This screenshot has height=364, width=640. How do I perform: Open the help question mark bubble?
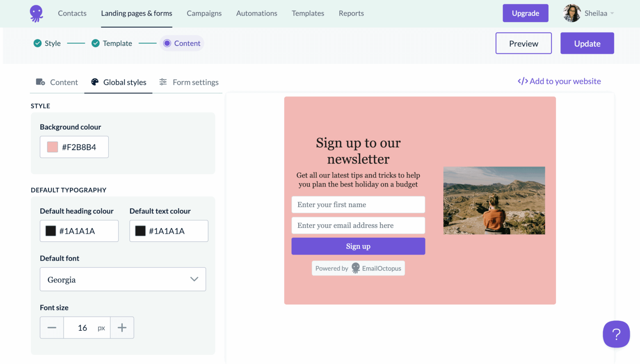click(x=616, y=334)
